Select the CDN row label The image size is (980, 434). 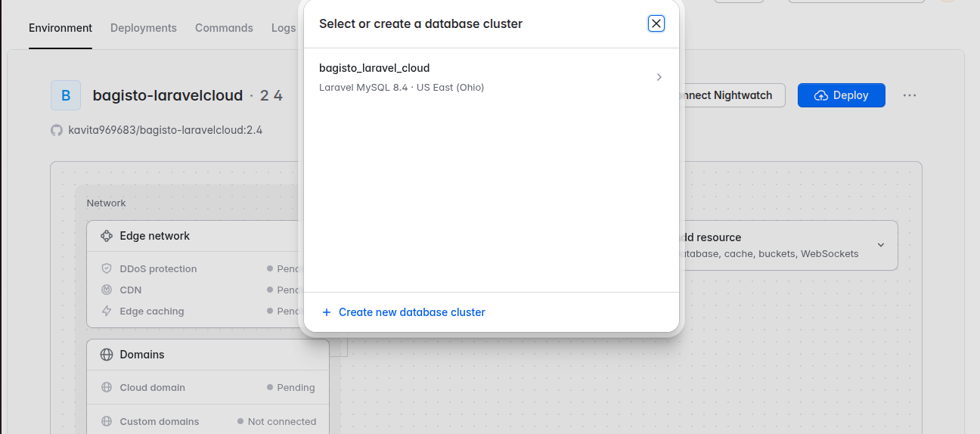(131, 290)
